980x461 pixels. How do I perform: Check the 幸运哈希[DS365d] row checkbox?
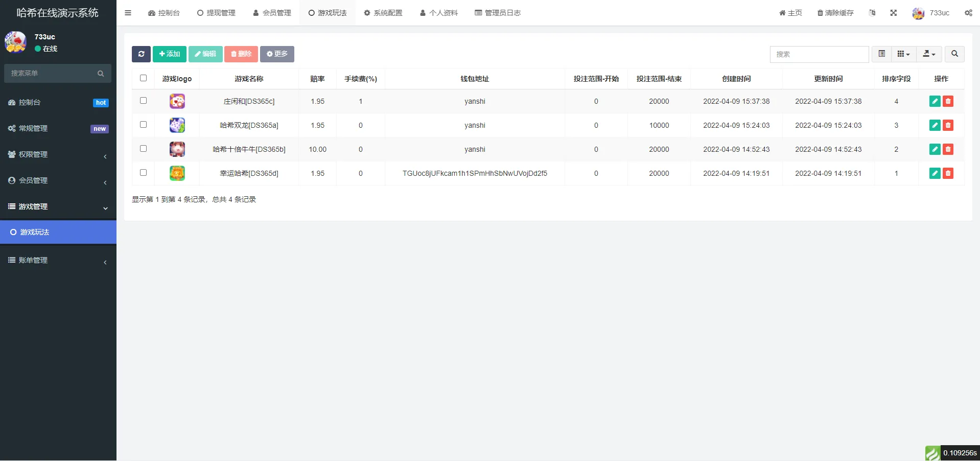[x=143, y=173]
